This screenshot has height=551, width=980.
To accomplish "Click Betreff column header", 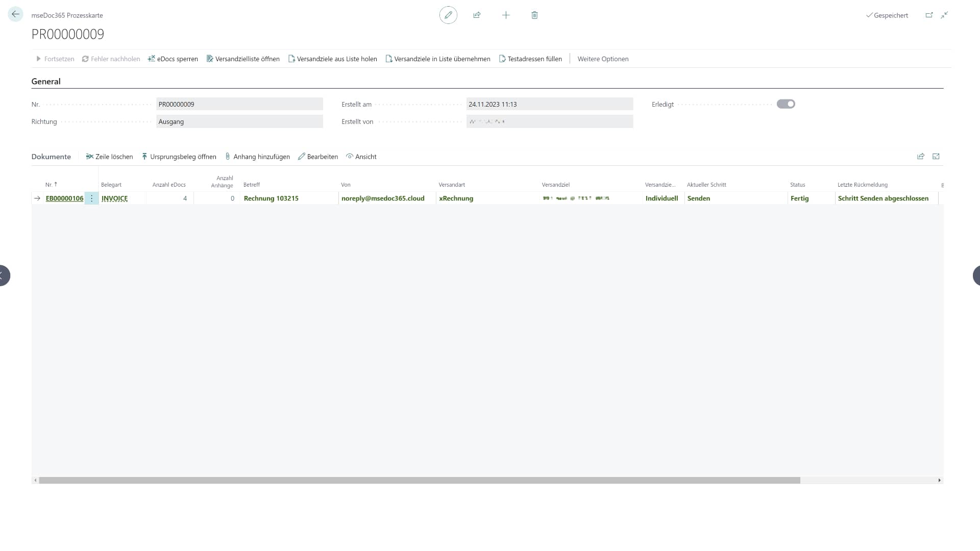I will click(252, 185).
